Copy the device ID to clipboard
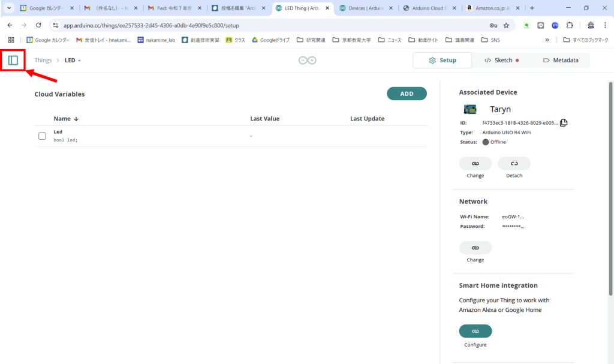This screenshot has height=364, width=614. point(564,123)
